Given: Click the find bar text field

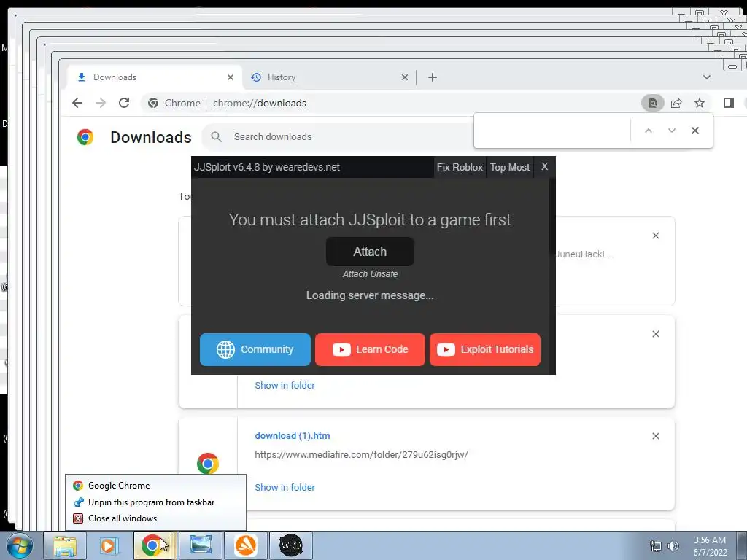Looking at the screenshot, I should pos(553,131).
